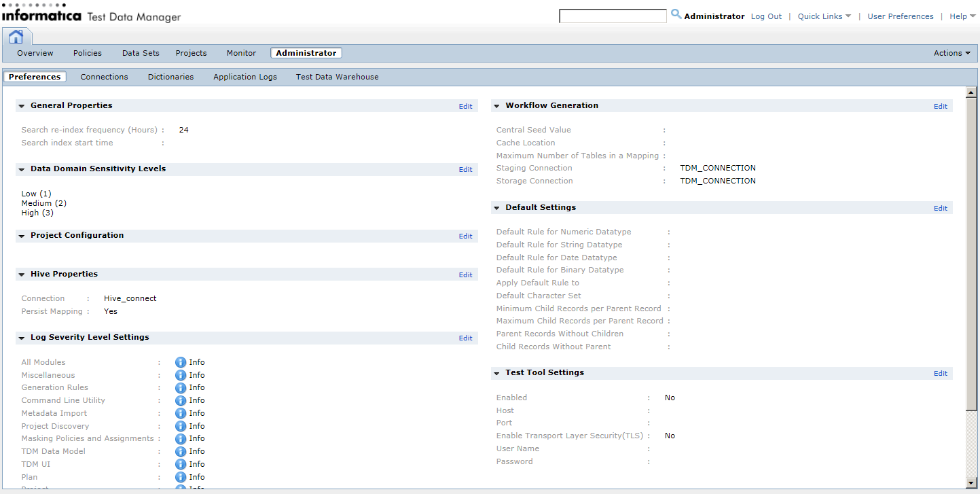Open the Test Data Warehouse subtab

(338, 77)
